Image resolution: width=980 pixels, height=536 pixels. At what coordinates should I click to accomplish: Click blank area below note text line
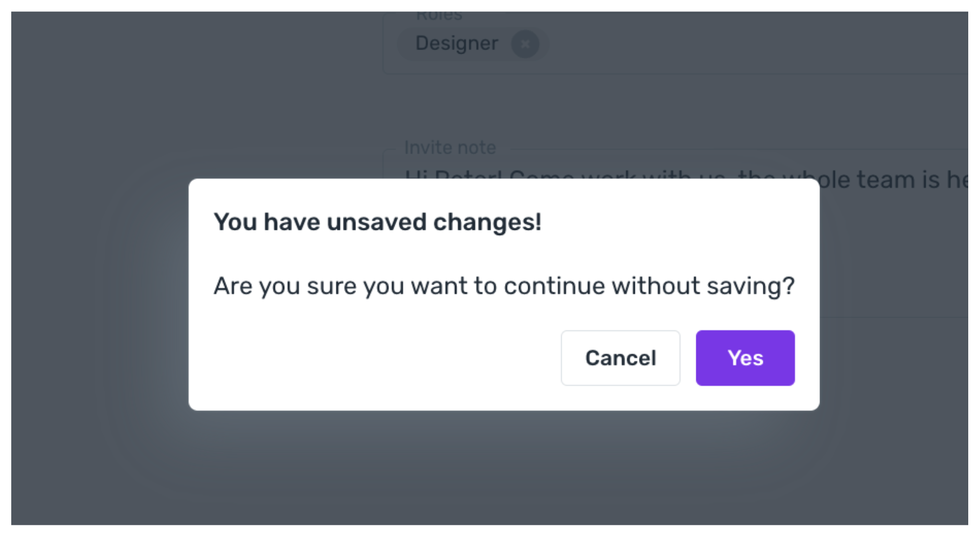click(x=895, y=255)
